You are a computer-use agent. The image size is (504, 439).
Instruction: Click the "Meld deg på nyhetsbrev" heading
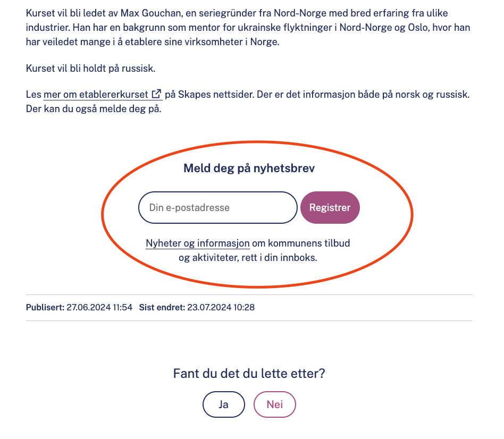pos(249,168)
